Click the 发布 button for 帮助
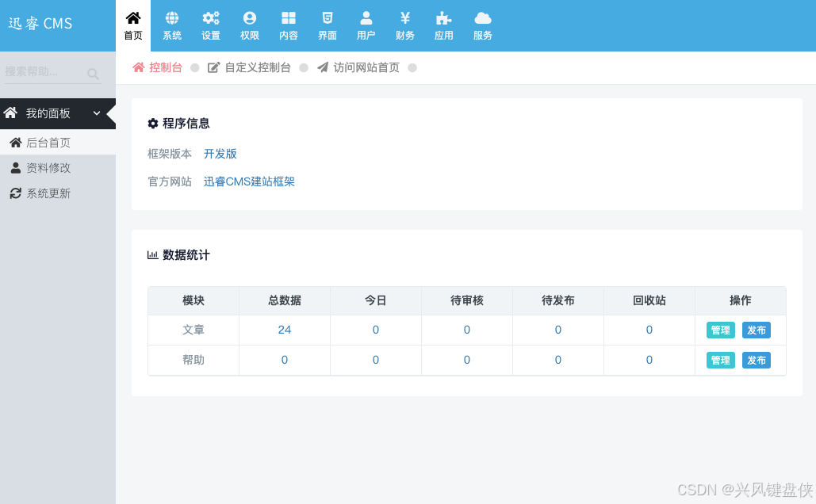 tap(757, 361)
